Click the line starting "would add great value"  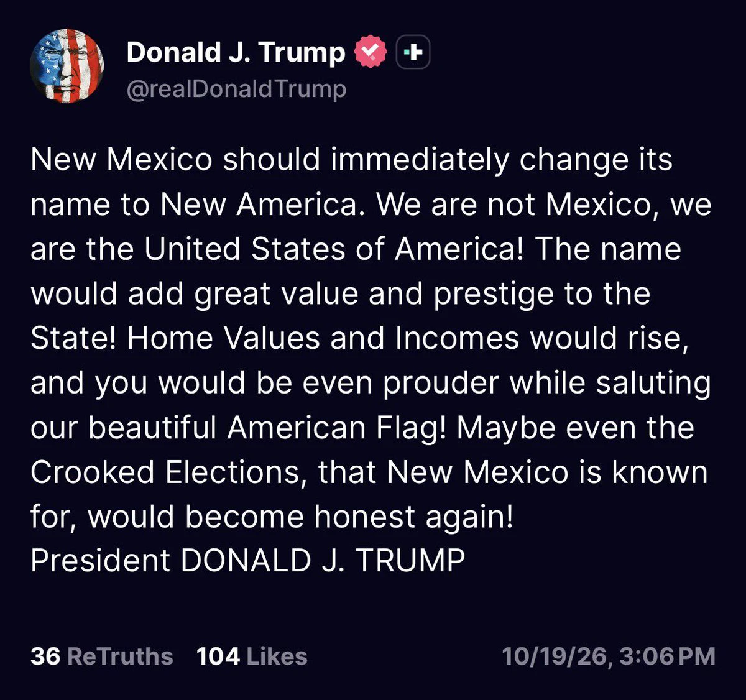[340, 294]
